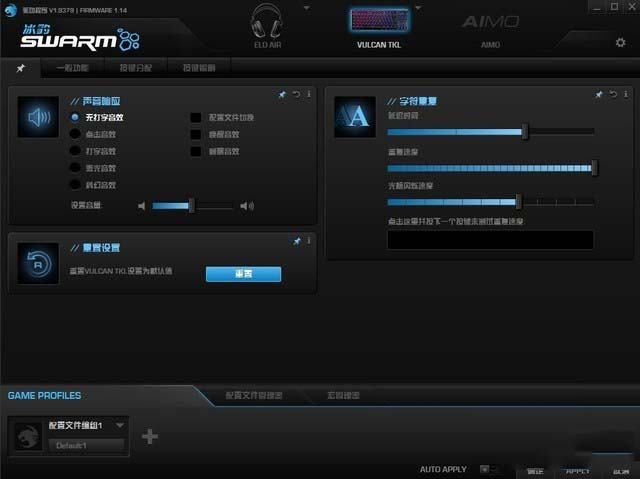The height and width of the screenshot is (479, 640).
Task: Click the AA character repeat icon
Action: tap(355, 117)
